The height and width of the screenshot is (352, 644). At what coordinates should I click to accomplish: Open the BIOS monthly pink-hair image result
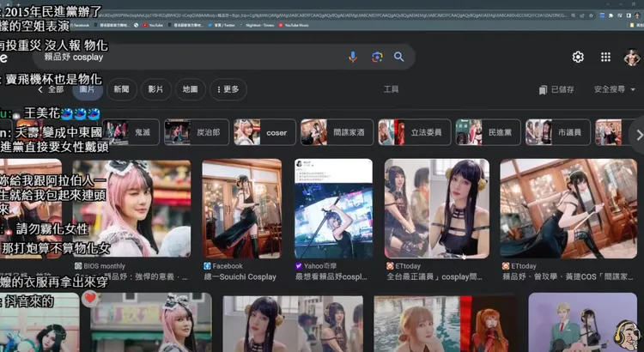[x=132, y=209]
